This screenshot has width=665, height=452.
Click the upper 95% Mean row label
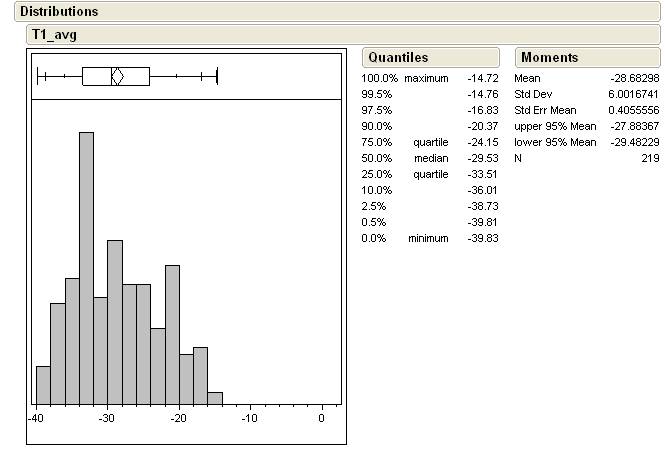coord(555,126)
